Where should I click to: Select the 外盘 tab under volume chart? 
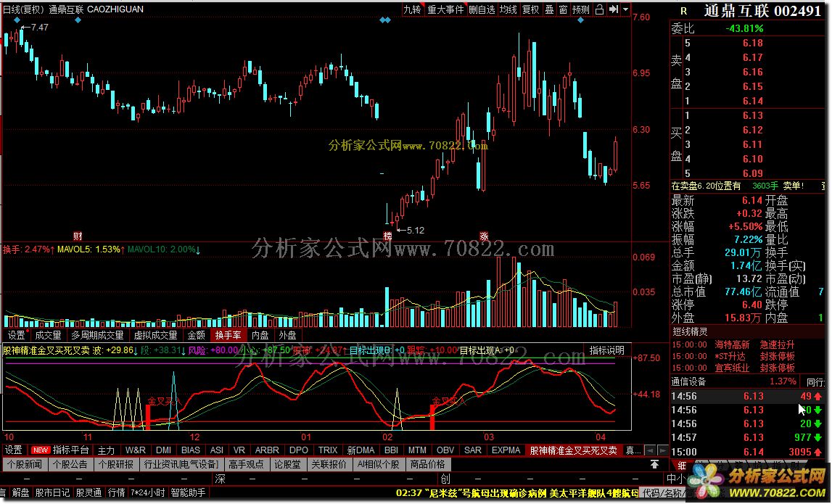click(x=287, y=335)
